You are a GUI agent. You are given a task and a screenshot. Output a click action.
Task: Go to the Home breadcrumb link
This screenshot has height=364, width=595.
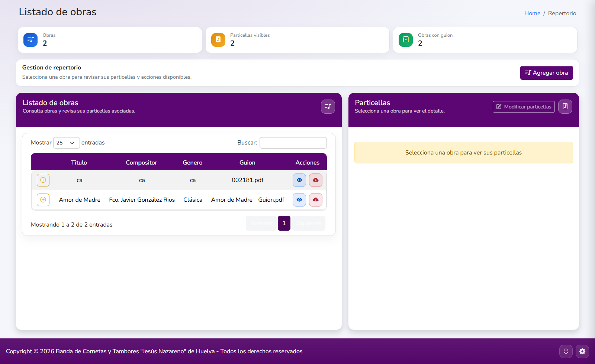[532, 13]
